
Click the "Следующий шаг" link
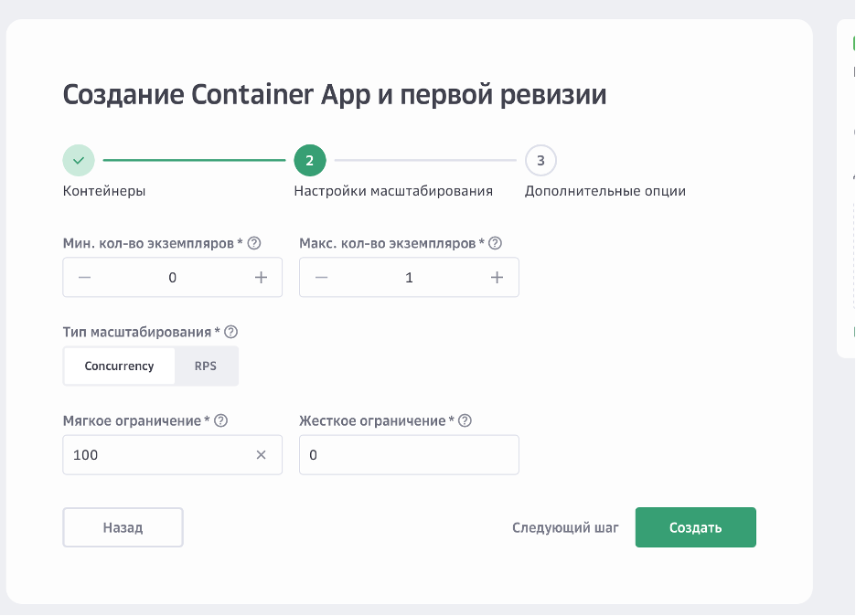567,527
